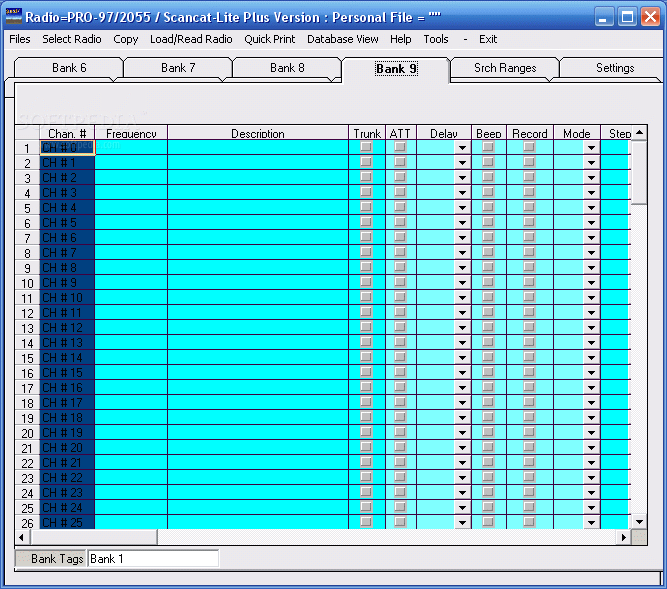Image resolution: width=667 pixels, height=589 pixels.
Task: Click the Frequency column header
Action: pos(131,133)
